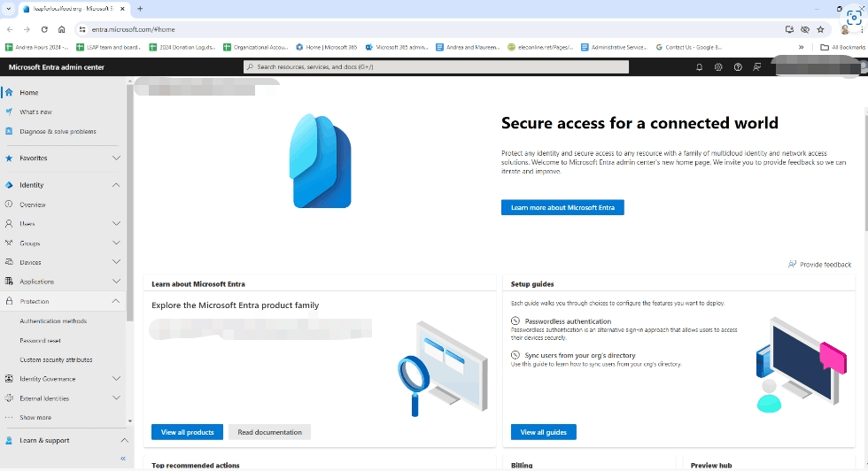Select the Identity Governance icon
Image resolution: width=868 pixels, height=471 pixels.
(x=9, y=379)
